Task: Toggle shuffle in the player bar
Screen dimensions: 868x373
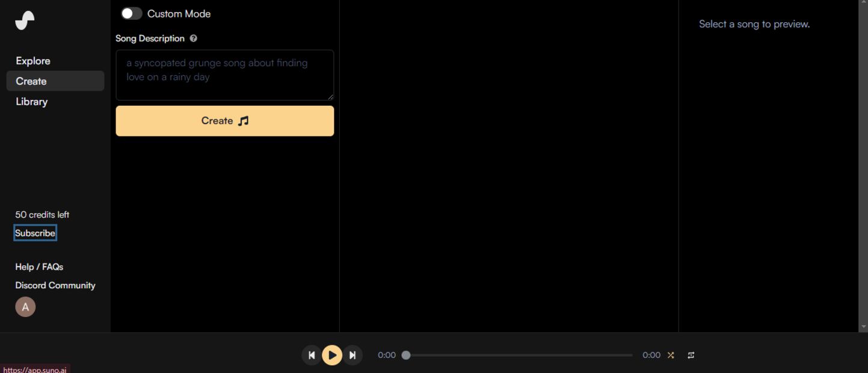Action: pos(671,355)
